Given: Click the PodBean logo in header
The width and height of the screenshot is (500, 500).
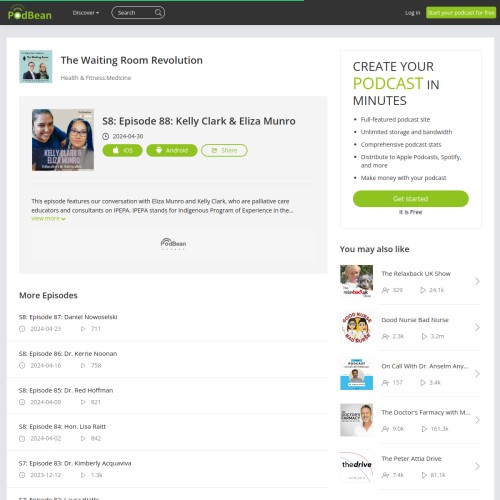Looking at the screenshot, I should pyautogui.click(x=30, y=13).
